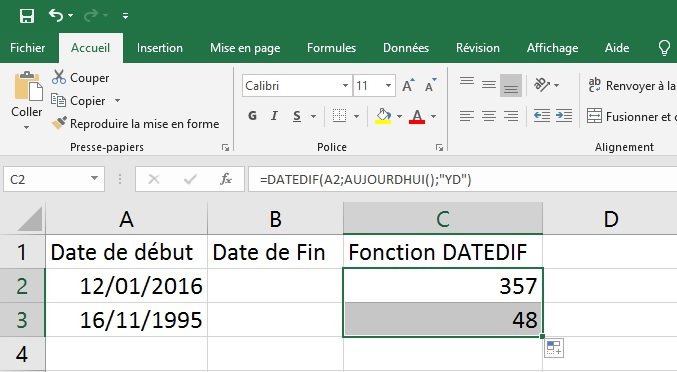Click the Copier button
The width and height of the screenshot is (677, 372).
coord(78,101)
